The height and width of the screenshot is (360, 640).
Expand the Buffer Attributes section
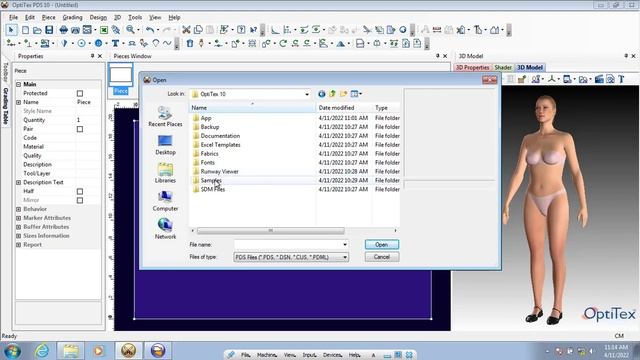coord(18,227)
